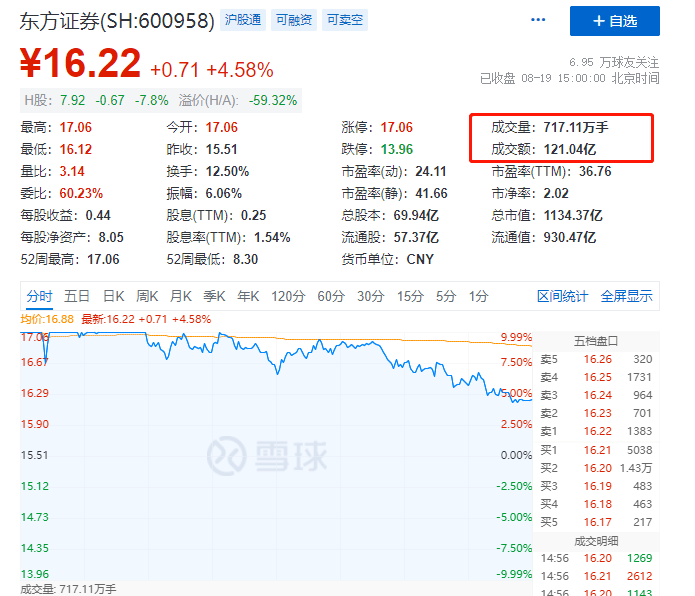Screen dimensions: 695x596
Task: Switch to the 季K chart tab
Action: (215, 296)
